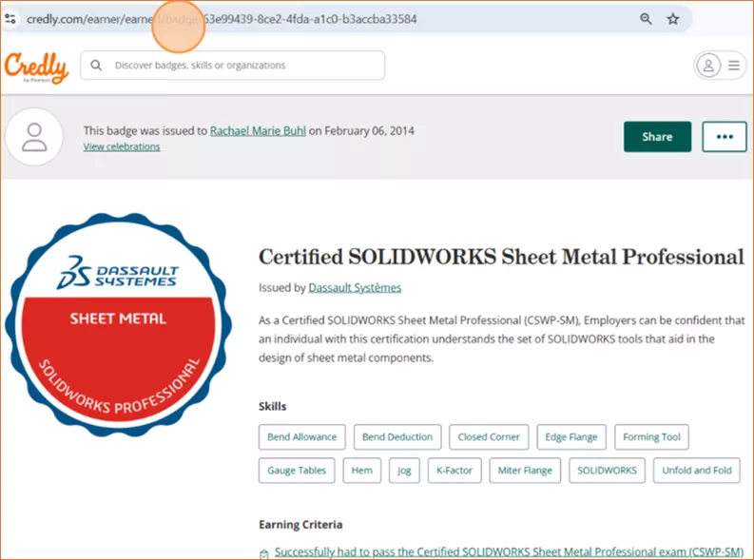This screenshot has width=754, height=560.
Task: Open the three-dots more options button
Action: click(x=725, y=137)
